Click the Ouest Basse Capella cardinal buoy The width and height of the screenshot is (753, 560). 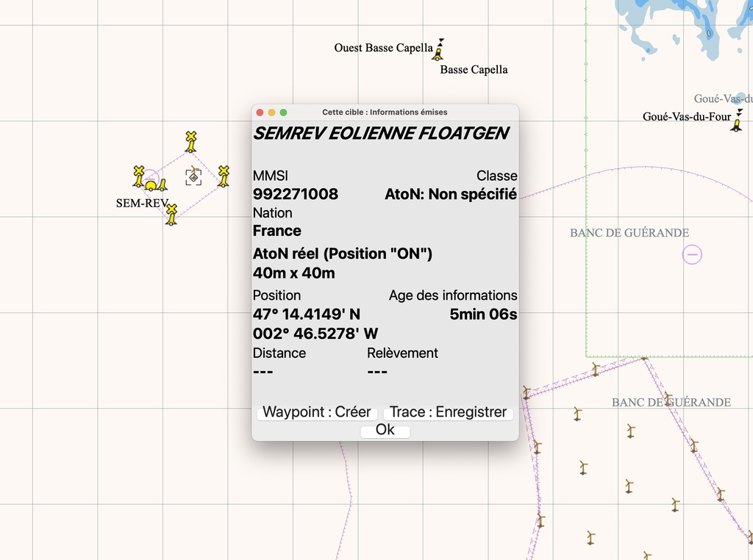(438, 50)
